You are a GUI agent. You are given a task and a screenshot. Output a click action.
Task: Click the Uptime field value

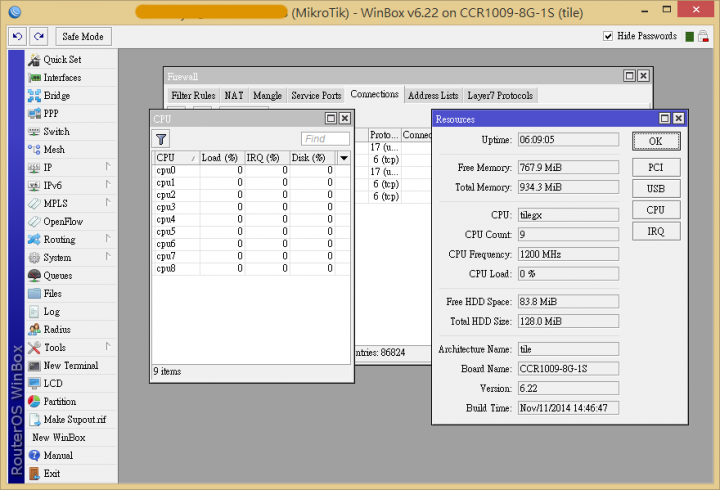(568, 140)
